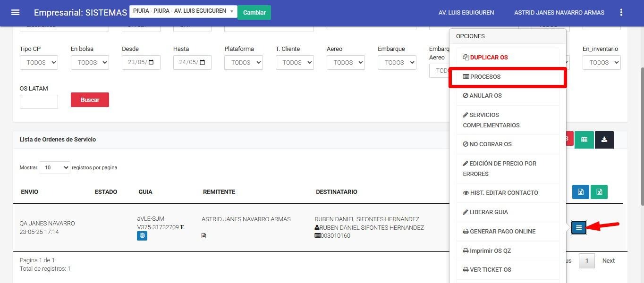Screen dimensions: 644x283
Task: Click the OS LATAM input field
Action: coord(39,101)
